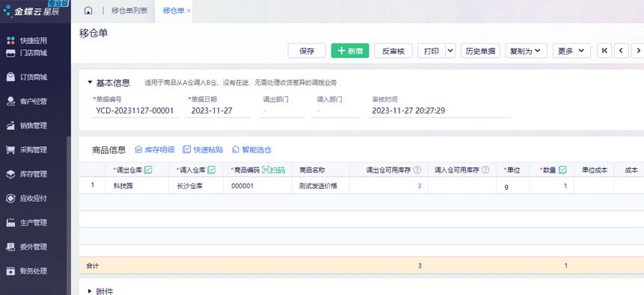The height and width of the screenshot is (295, 644).
Task: Open the 打印 dropdown arrow
Action: click(x=450, y=51)
